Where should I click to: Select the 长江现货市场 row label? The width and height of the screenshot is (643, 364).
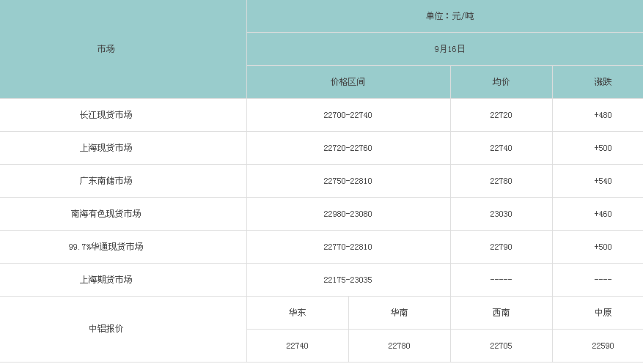[106, 115]
